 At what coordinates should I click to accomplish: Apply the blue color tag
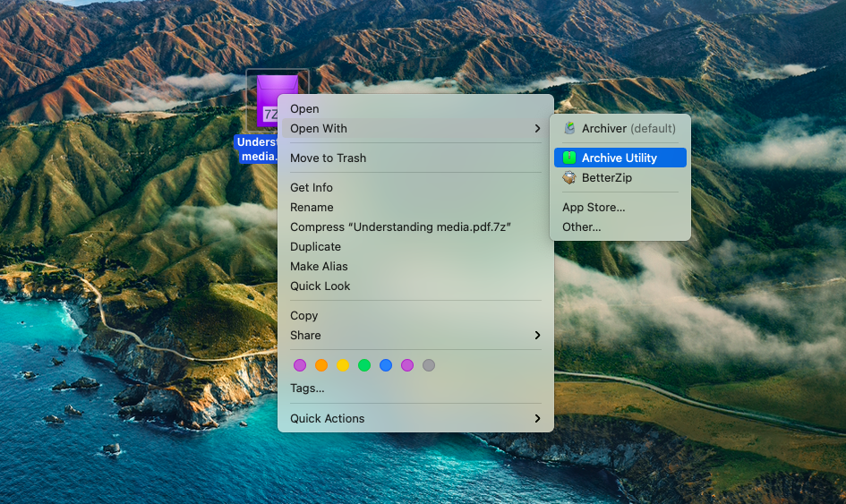point(386,365)
